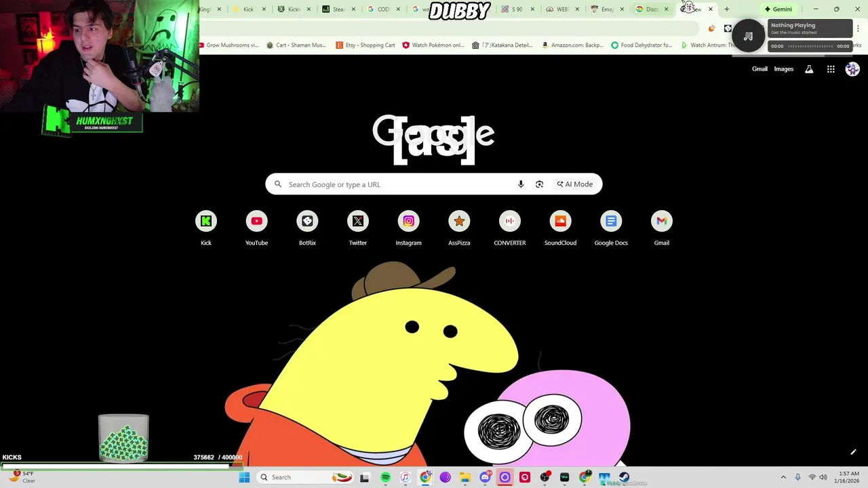Click the AI Mode button

click(575, 184)
